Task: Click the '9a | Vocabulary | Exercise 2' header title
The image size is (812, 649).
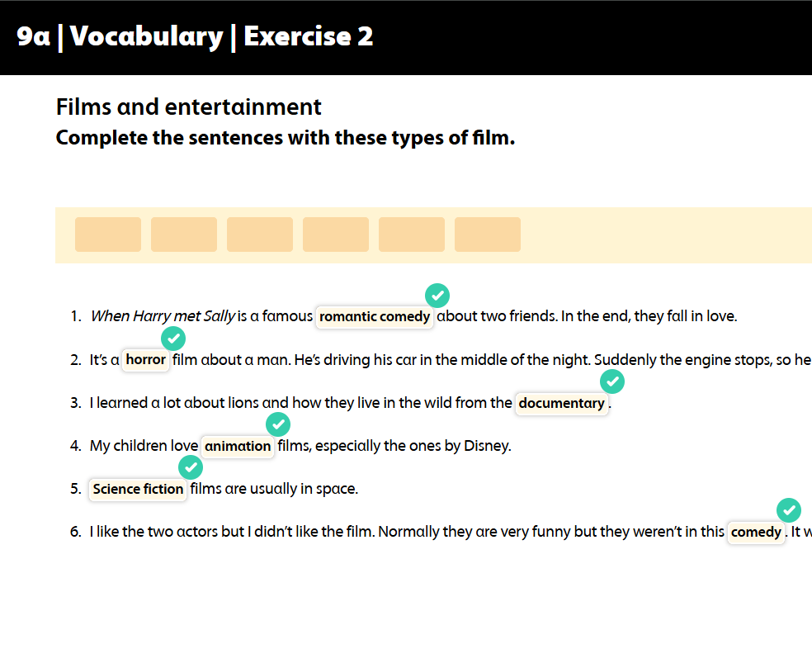Action: [196, 37]
